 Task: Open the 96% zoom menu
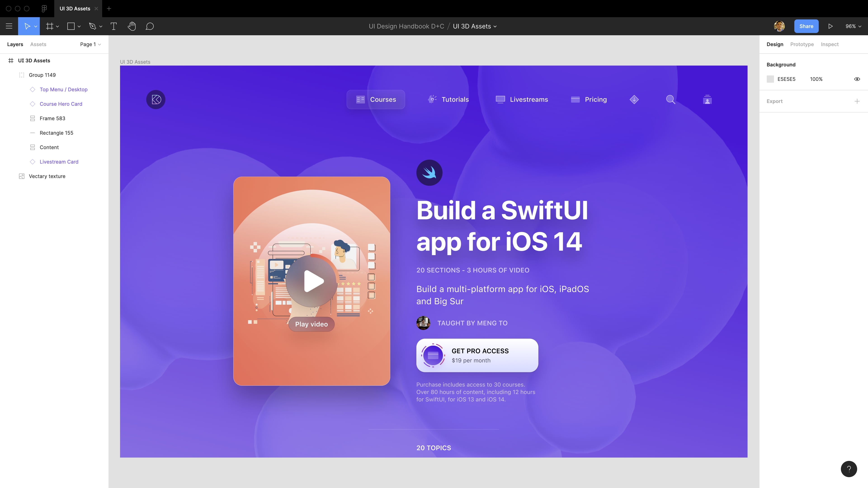(853, 26)
